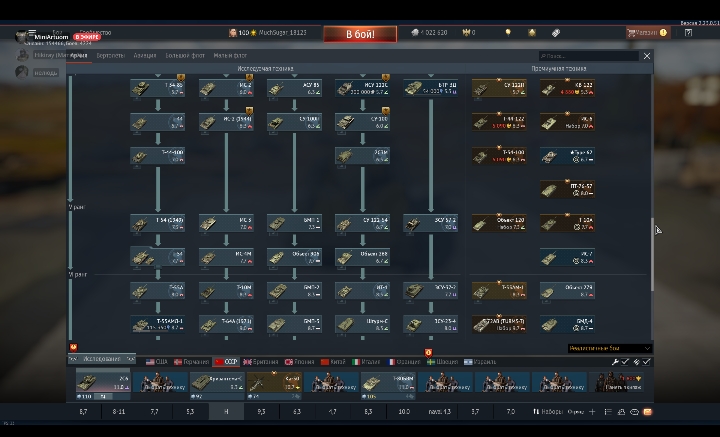The image size is (720, 437).
Task: Select the premium КВ-122 tank
Action: [568, 88]
